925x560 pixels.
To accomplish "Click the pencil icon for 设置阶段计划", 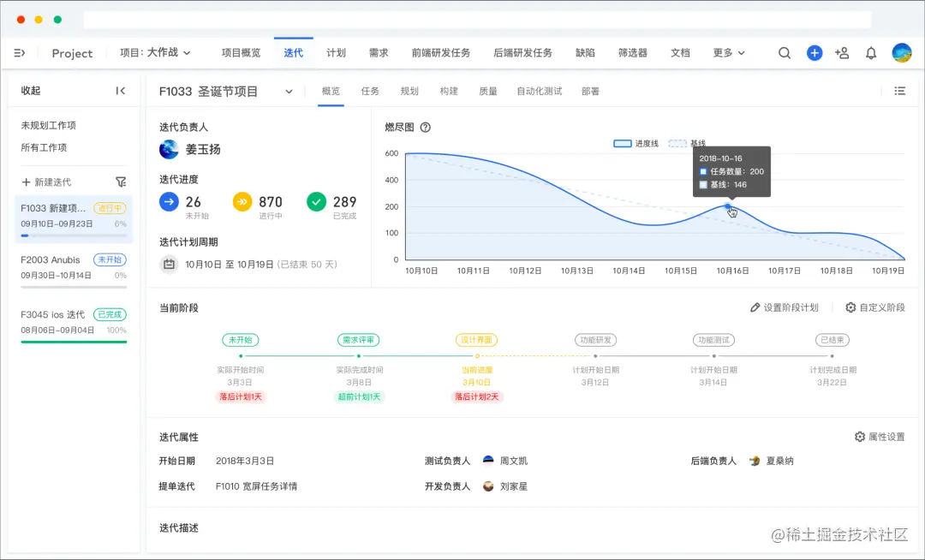I will tap(755, 307).
